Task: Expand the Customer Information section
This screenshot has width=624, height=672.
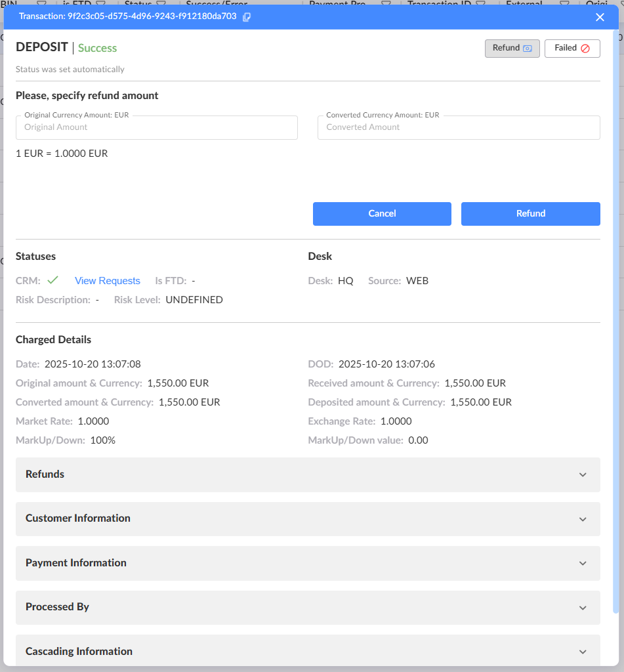Action: (x=308, y=518)
